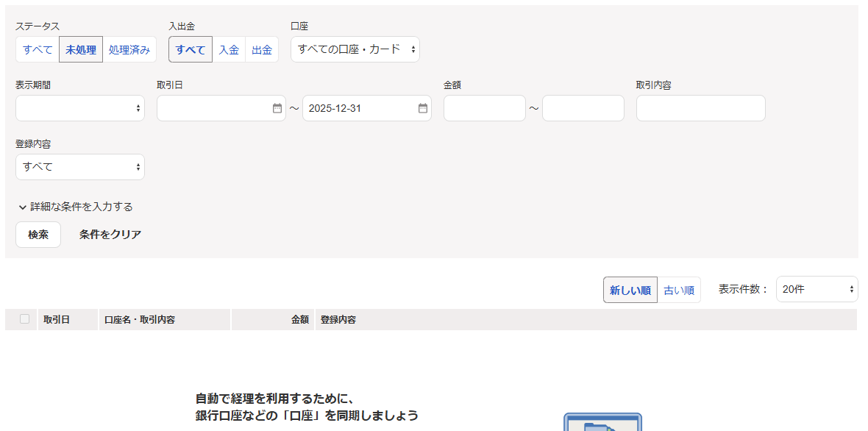Click the 取引日 column header
The image size is (868, 431).
(x=57, y=318)
